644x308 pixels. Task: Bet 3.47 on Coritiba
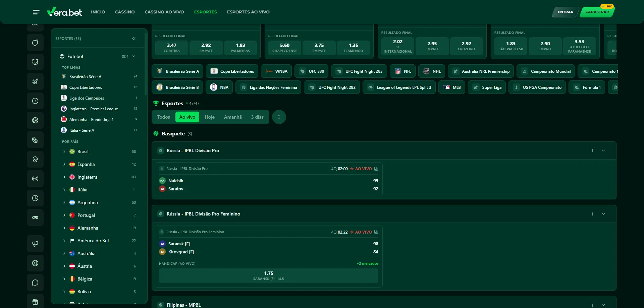coord(172,48)
